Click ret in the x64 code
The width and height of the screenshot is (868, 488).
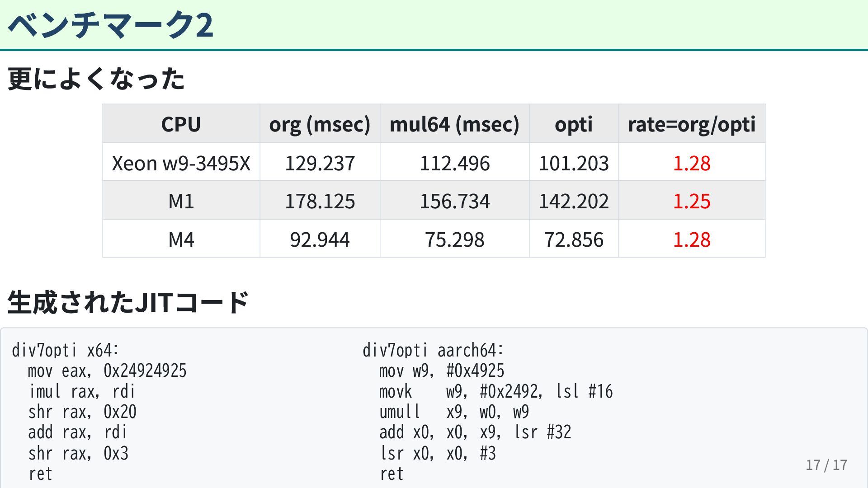40,474
